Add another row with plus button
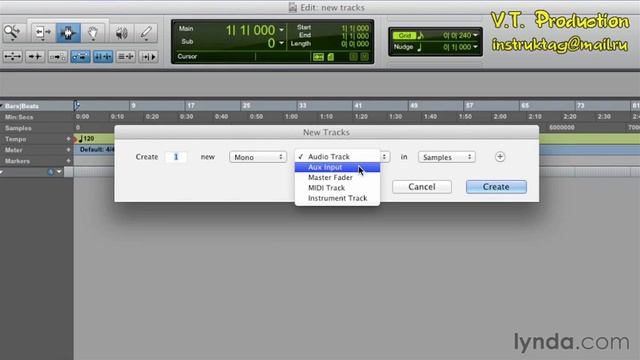The height and width of the screenshot is (360, 640). pos(500,157)
